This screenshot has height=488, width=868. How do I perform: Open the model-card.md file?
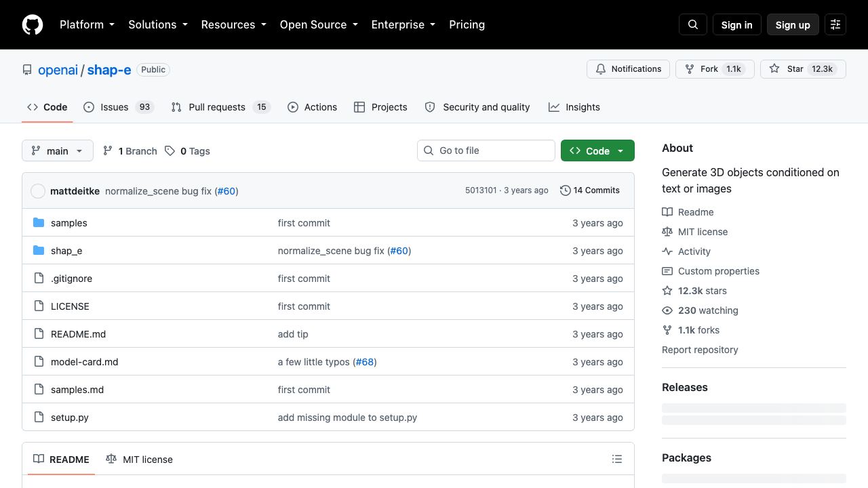tap(85, 362)
